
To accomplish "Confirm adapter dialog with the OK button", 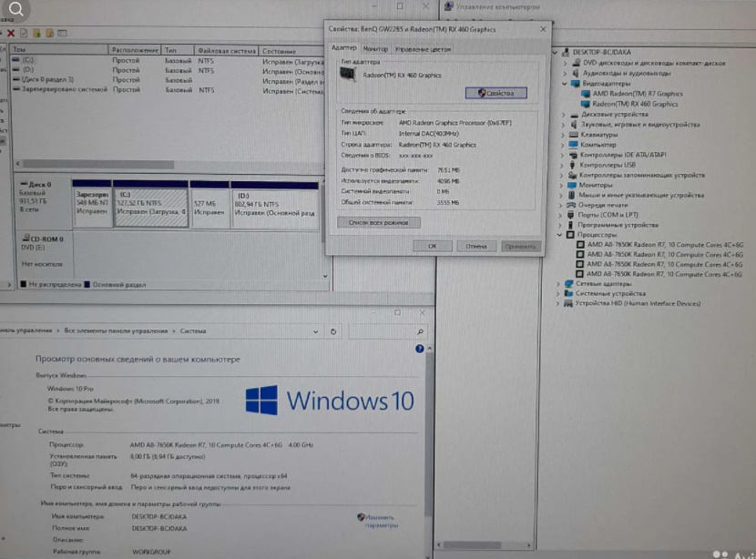I will tap(433, 246).
